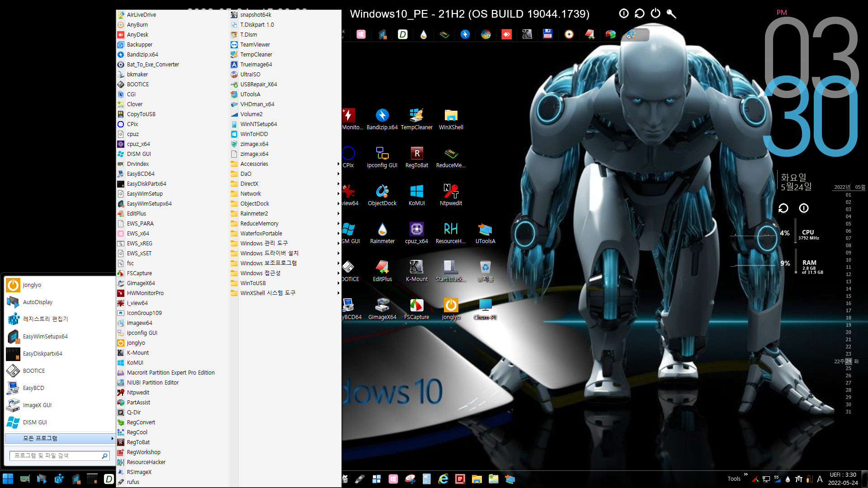Expand the Network folder submenu
Screen dimensions: 868x488
pos(285,194)
